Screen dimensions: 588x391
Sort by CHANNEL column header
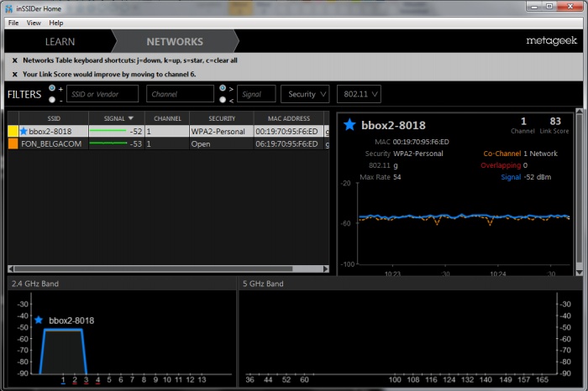point(167,118)
